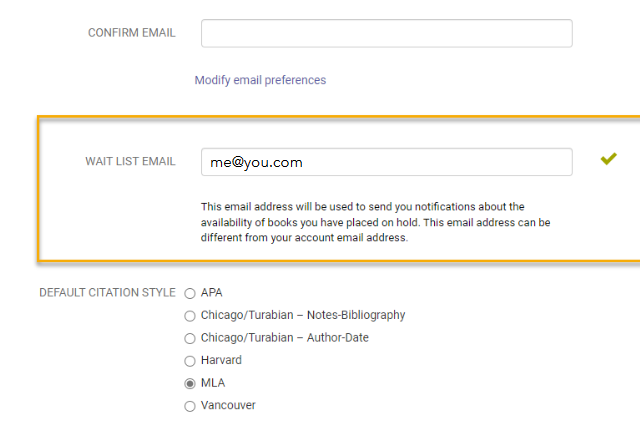Viewport: 640px width, 440px height.
Task: Focus the Confirm Email input field
Action: (386, 33)
